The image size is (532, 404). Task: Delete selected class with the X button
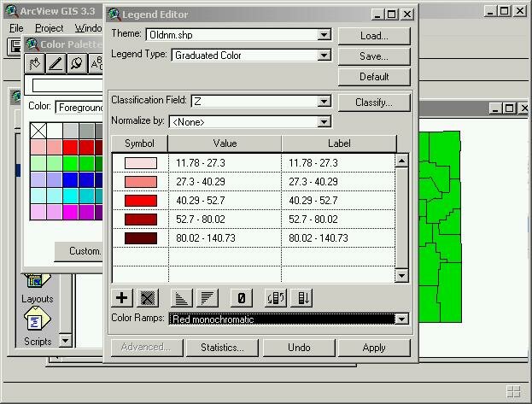(148, 298)
